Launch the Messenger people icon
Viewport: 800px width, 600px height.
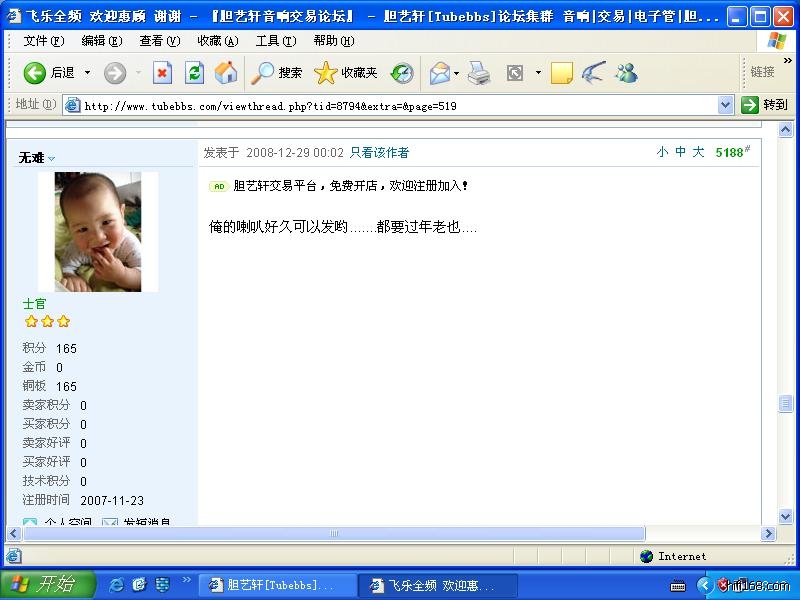click(626, 73)
